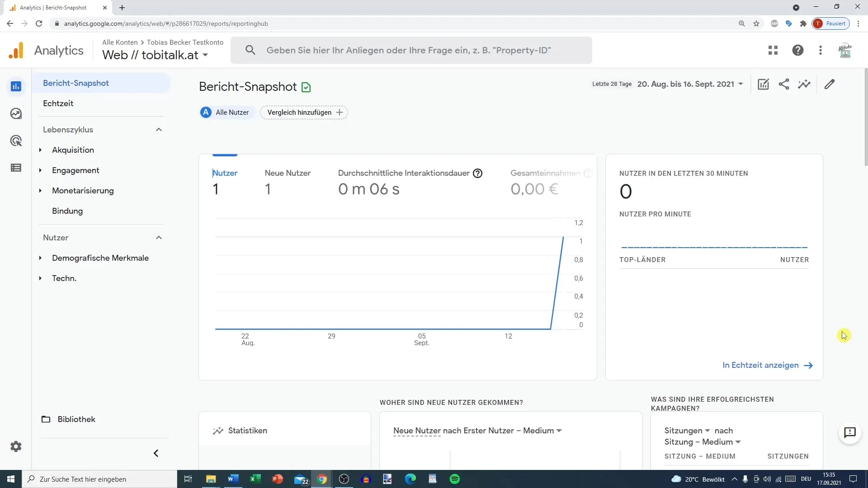Click the Bindung menu item
This screenshot has width=868, height=488.
(x=67, y=211)
